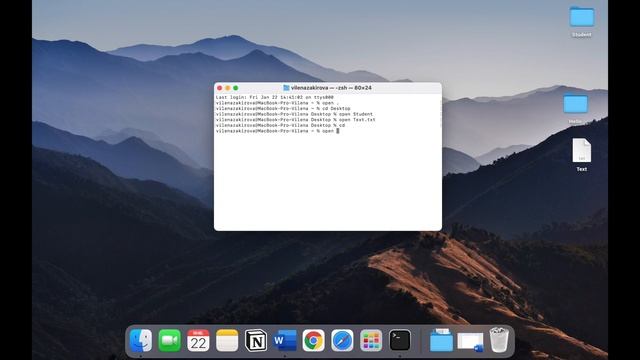The image size is (640, 360).
Task: Click the Terminal icon in the Dock
Action: tap(400, 340)
